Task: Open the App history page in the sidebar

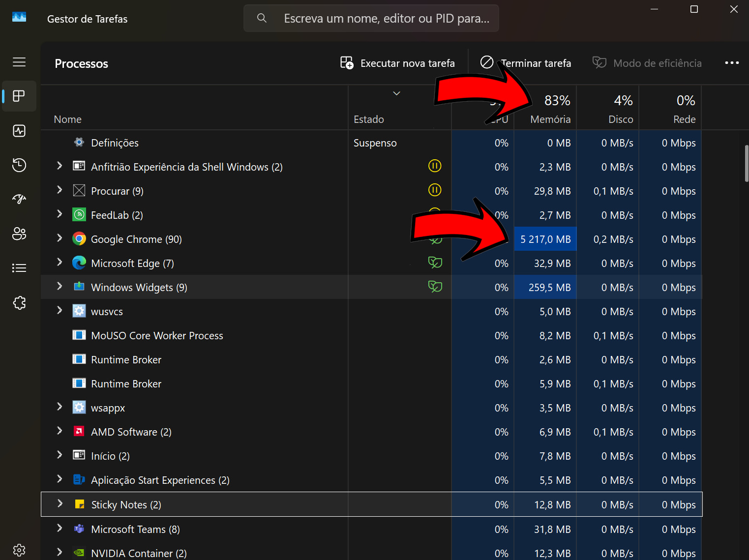Action: coord(19,165)
